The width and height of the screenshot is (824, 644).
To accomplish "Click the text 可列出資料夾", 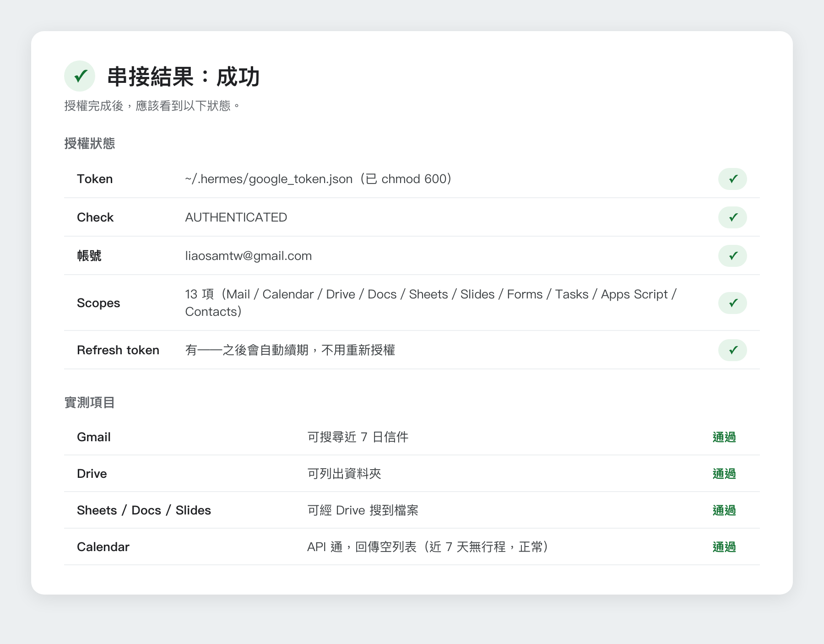I will tap(344, 474).
